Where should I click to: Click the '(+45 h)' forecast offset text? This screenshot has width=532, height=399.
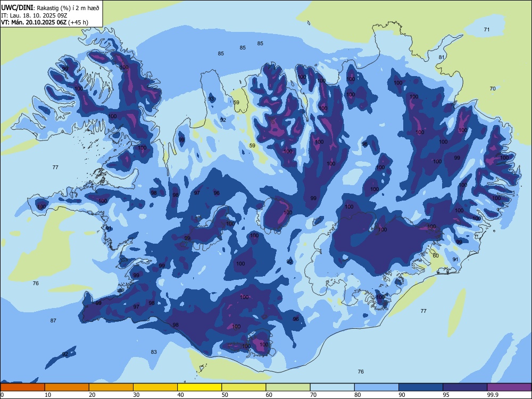(78, 22)
